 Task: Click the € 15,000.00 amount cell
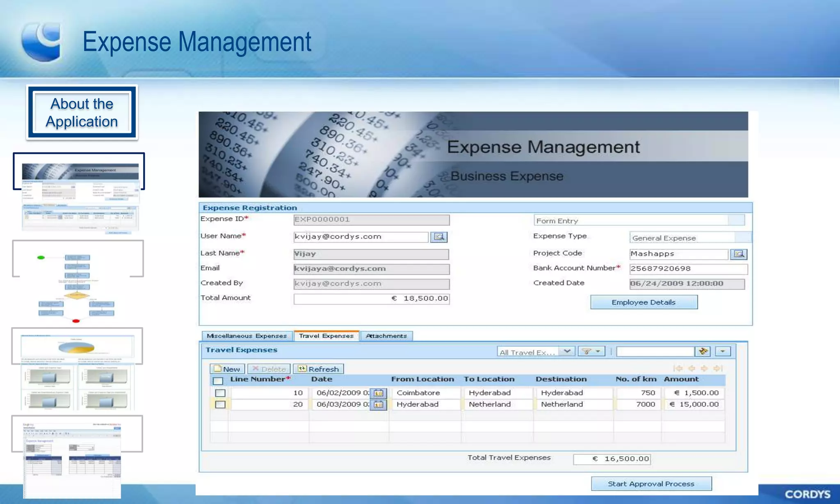(x=694, y=404)
